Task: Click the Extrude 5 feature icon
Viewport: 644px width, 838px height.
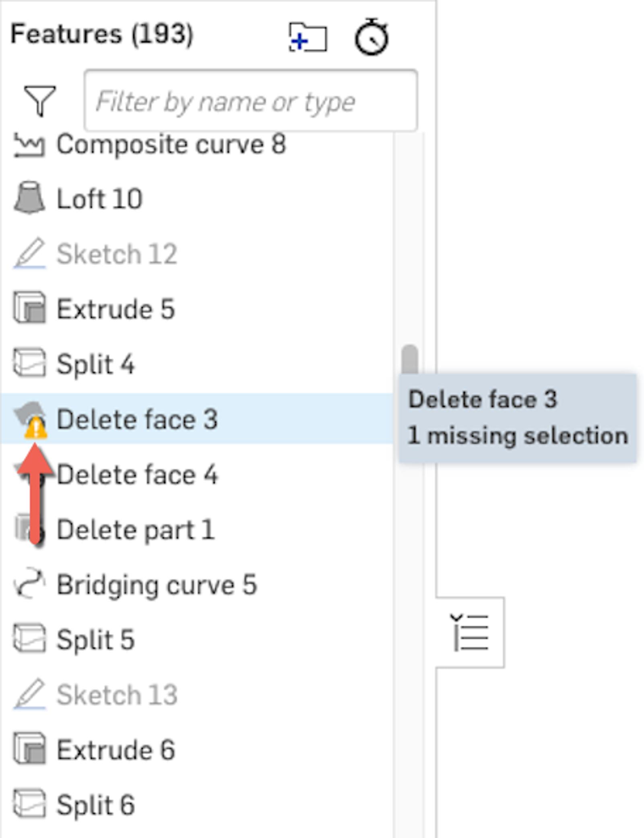Action: pos(29,308)
